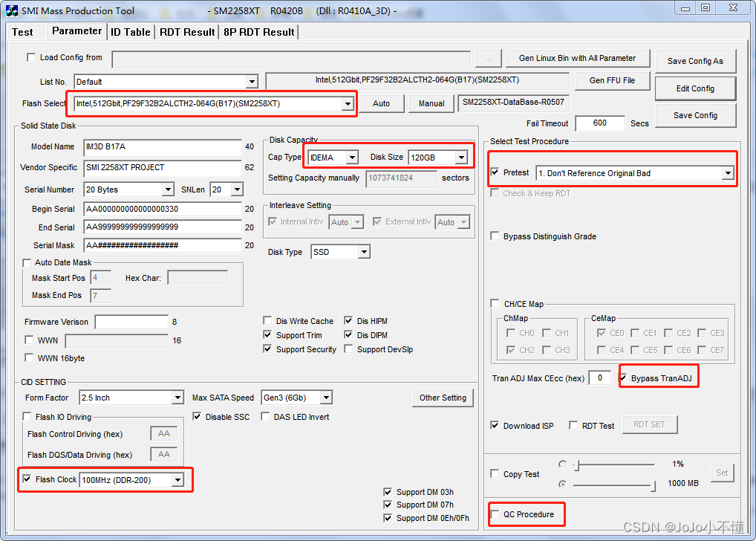Image resolution: width=756 pixels, height=541 pixels.
Task: Expand the List No. Default dropdown
Action: (x=252, y=82)
